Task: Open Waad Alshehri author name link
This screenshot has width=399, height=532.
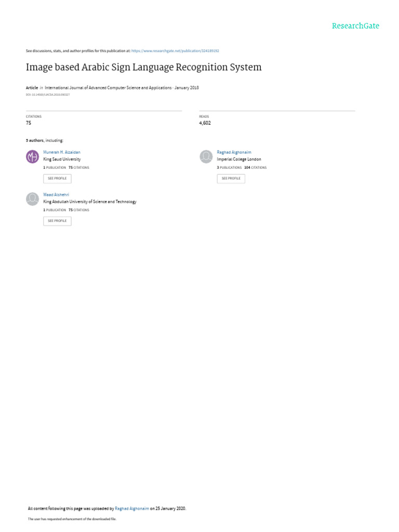Action: [56, 195]
